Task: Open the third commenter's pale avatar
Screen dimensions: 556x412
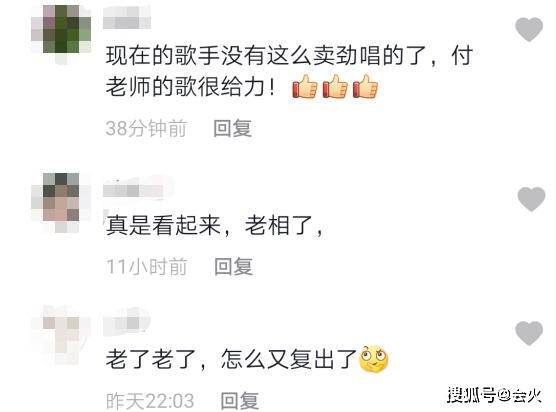Action: pos(61,335)
